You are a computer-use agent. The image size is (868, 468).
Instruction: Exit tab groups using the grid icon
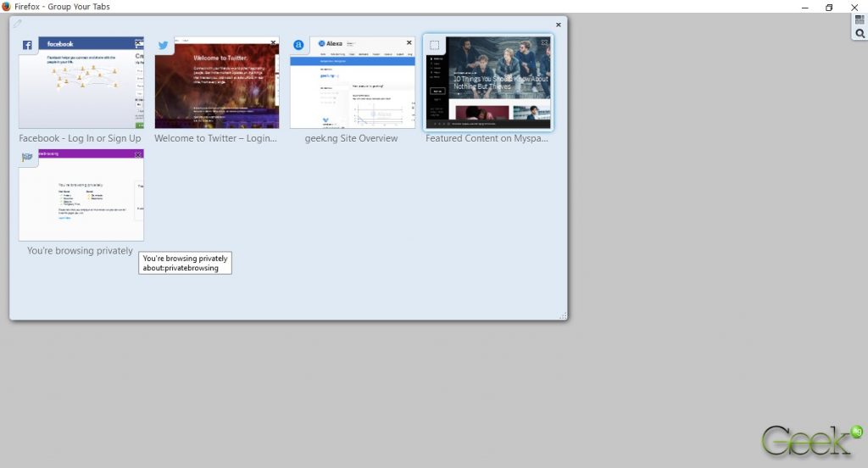860,20
